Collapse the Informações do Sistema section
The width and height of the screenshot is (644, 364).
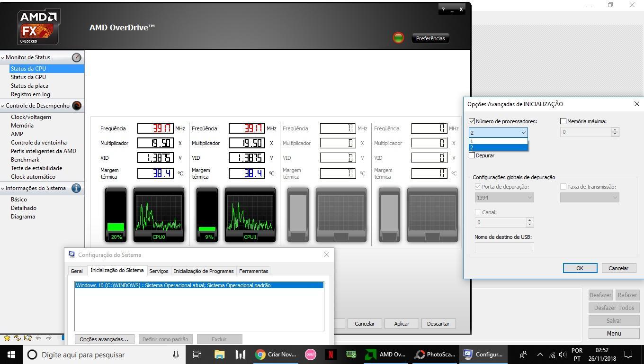click(x=2, y=188)
